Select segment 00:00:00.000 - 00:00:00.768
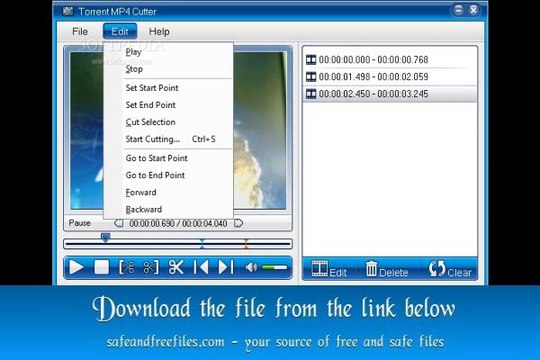Image resolution: width=540 pixels, height=360 pixels. [x=390, y=60]
